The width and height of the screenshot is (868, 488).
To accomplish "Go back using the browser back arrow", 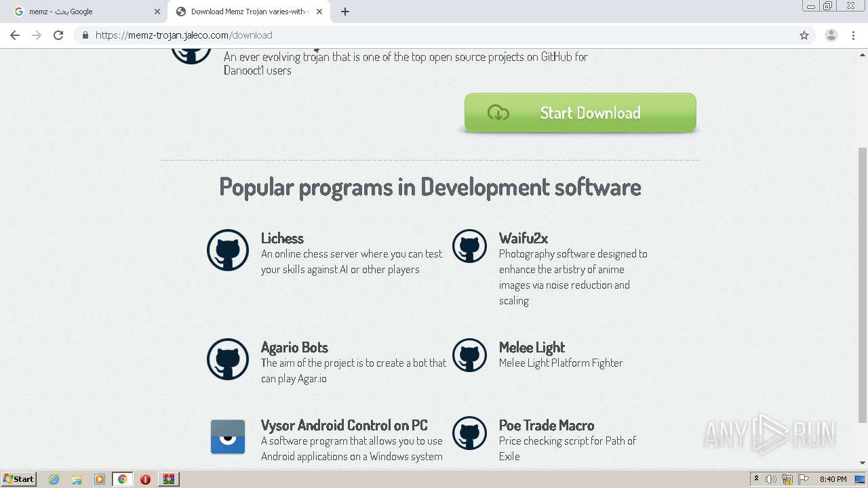I will (x=15, y=35).
